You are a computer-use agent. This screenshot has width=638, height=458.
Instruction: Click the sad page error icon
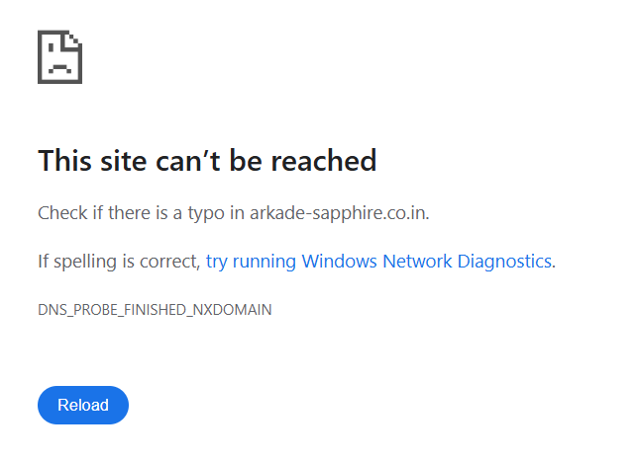click(x=59, y=57)
